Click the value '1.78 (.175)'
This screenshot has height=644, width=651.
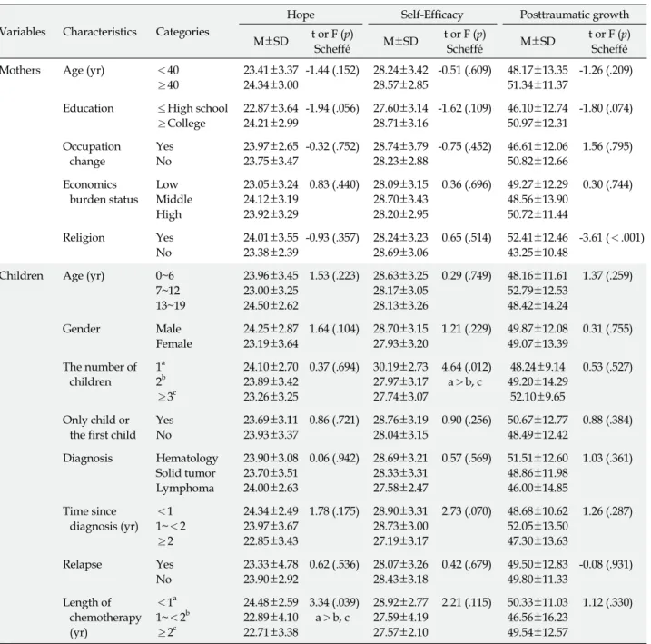[x=334, y=512]
